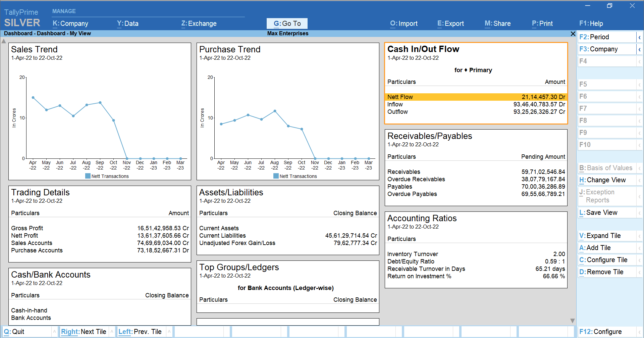
Task: Switch company using K:Company
Action: click(x=70, y=23)
